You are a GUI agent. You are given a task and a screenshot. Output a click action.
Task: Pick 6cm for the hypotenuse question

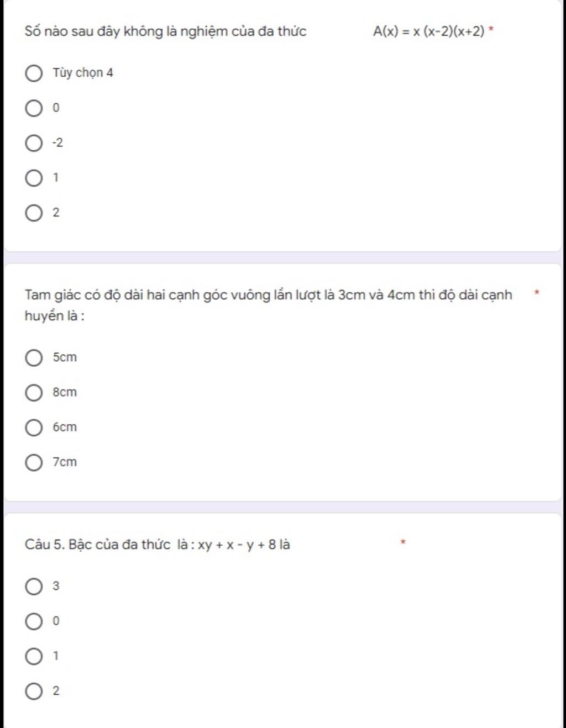pos(34,428)
